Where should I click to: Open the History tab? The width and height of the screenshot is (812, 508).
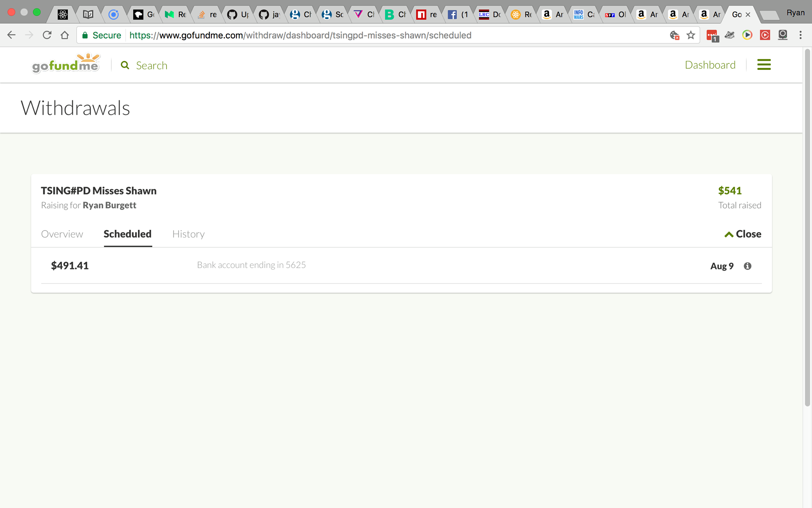(x=188, y=234)
